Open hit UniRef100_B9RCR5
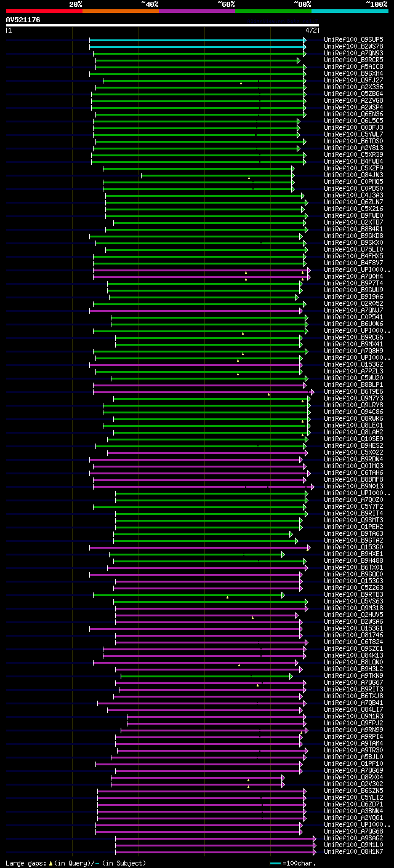 coord(353,60)
